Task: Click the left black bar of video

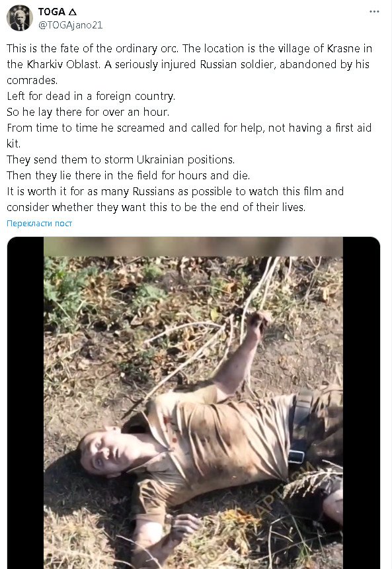Action: 25,403
